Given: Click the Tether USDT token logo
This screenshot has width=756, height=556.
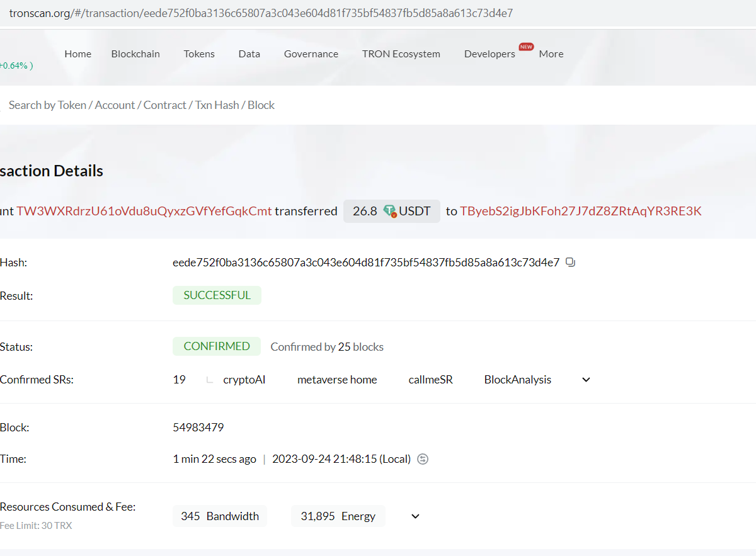Looking at the screenshot, I should pyautogui.click(x=390, y=212).
